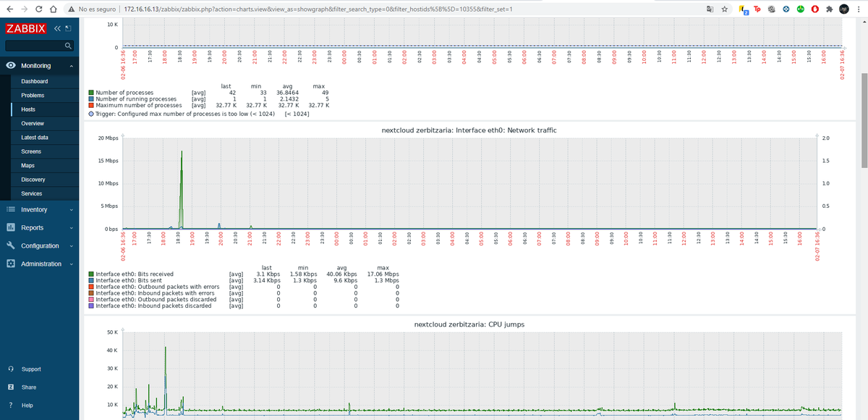Open the Screens menu item

[x=31, y=151]
